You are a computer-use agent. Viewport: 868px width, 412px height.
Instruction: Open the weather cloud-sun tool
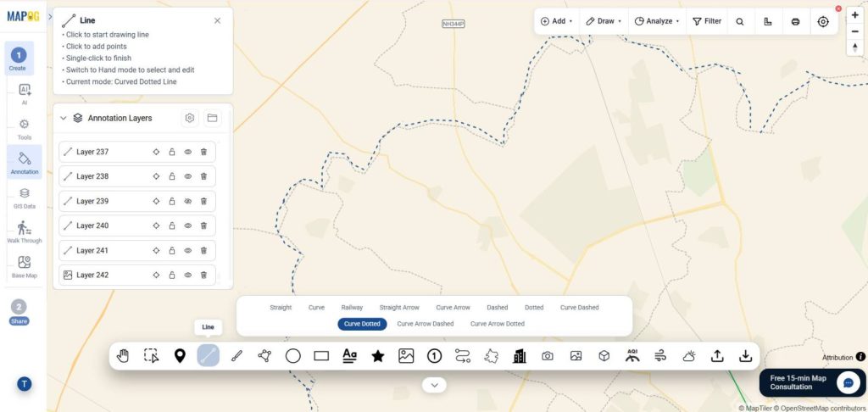pyautogui.click(x=688, y=356)
